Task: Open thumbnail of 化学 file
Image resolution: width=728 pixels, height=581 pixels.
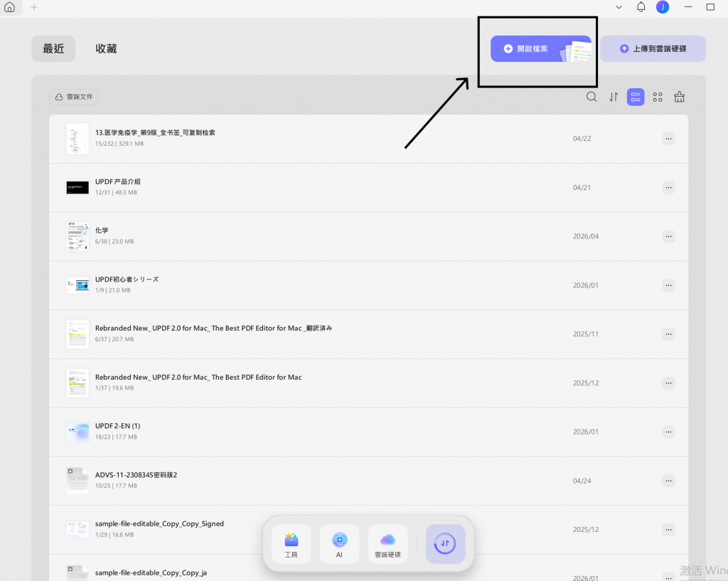Action: pos(77,236)
